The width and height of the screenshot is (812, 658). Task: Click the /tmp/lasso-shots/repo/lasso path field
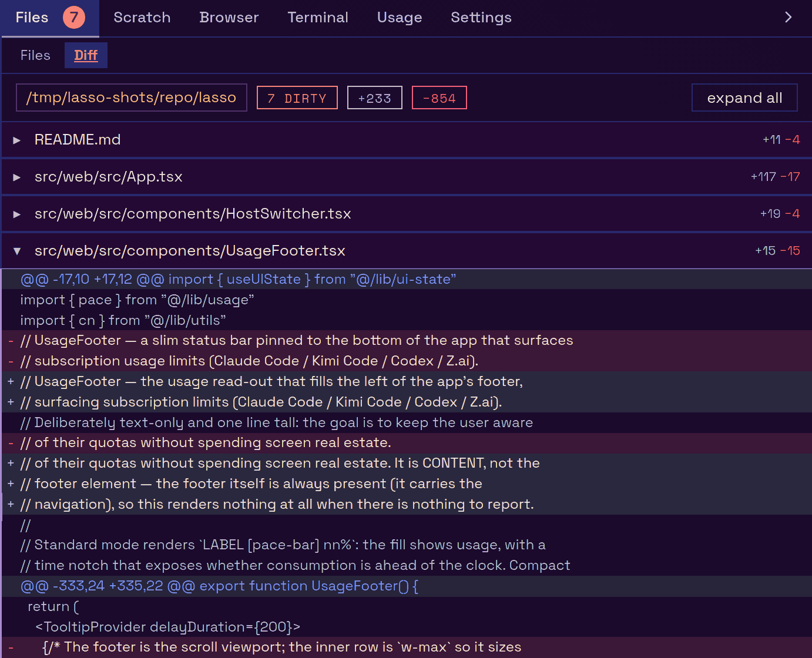pyautogui.click(x=132, y=98)
